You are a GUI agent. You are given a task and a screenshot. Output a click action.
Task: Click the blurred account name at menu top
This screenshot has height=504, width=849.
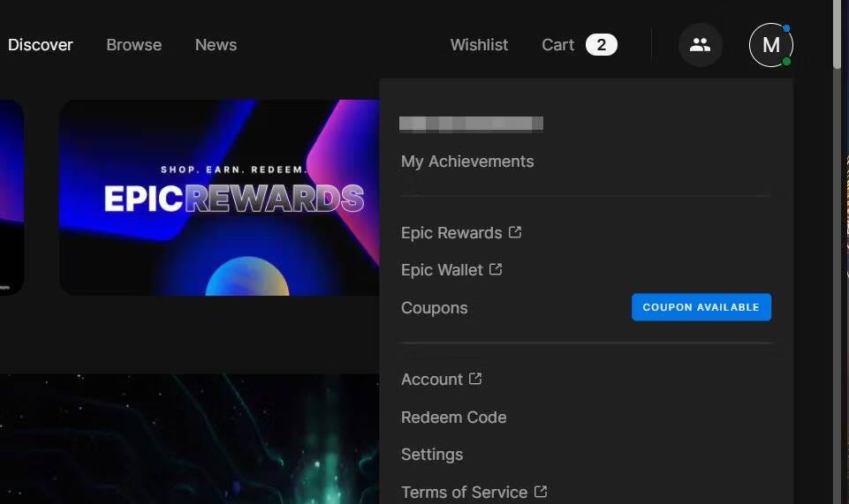pos(471,124)
